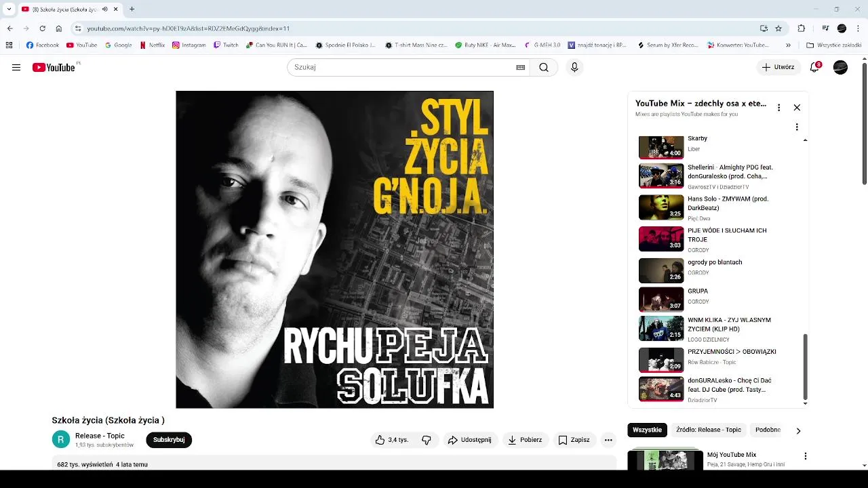Screen dimensions: 868x488
Task: Open the Twitch bookmark
Action: click(226, 45)
